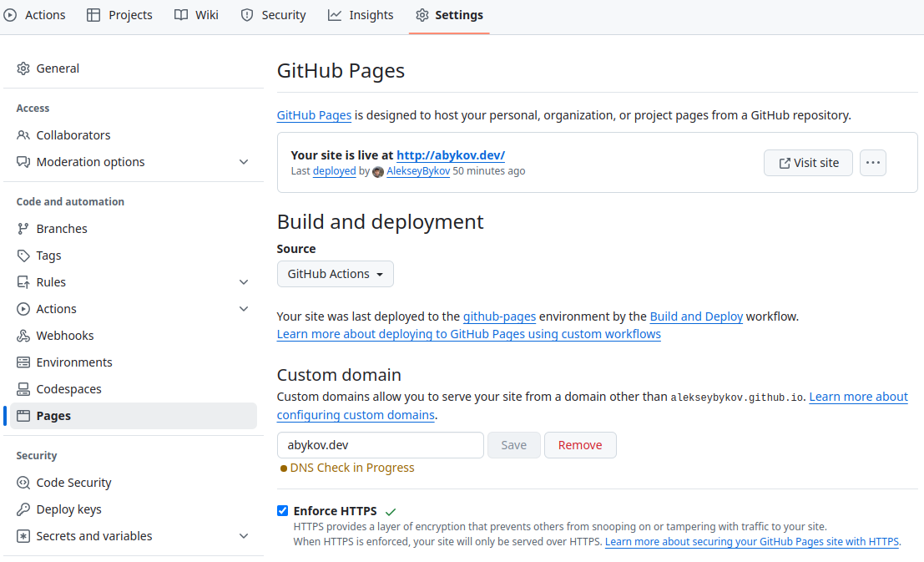The height and width of the screenshot is (562, 924).
Task: Click the Rules icon in sidebar
Action: (x=23, y=282)
